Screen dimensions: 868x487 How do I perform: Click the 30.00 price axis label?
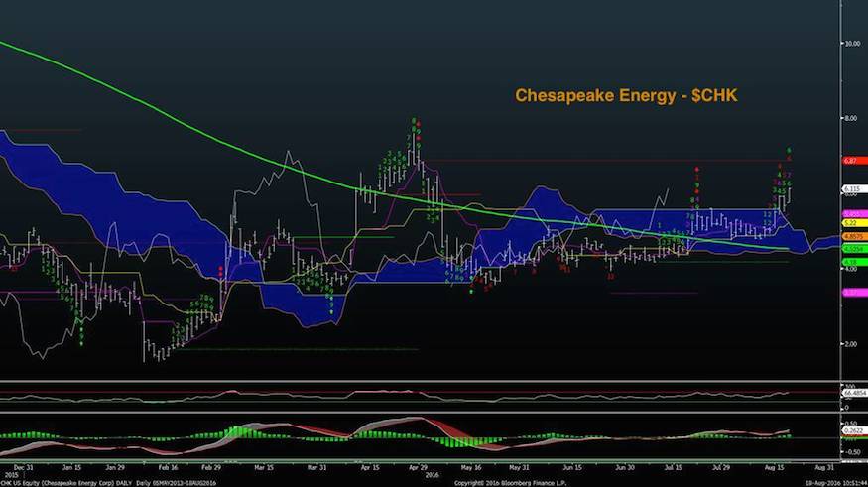click(x=852, y=44)
